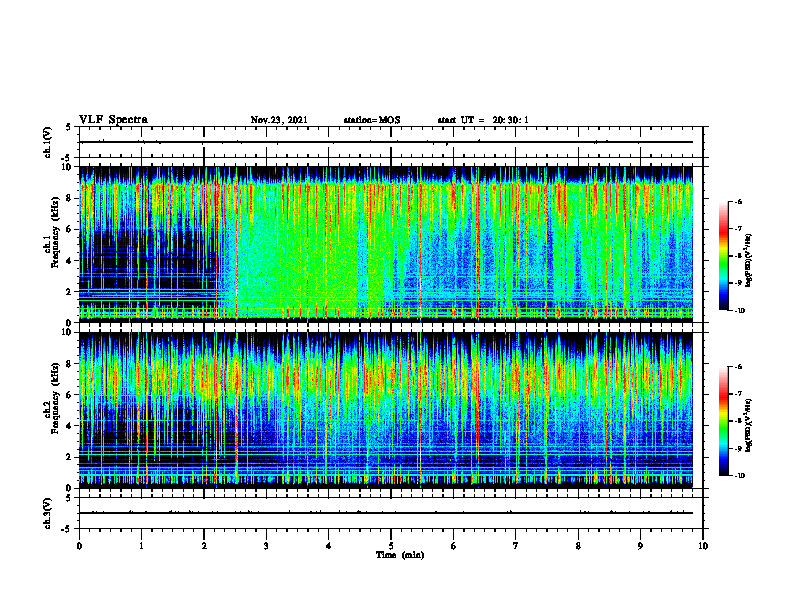Click the 'station=MOS' header text

point(372,120)
